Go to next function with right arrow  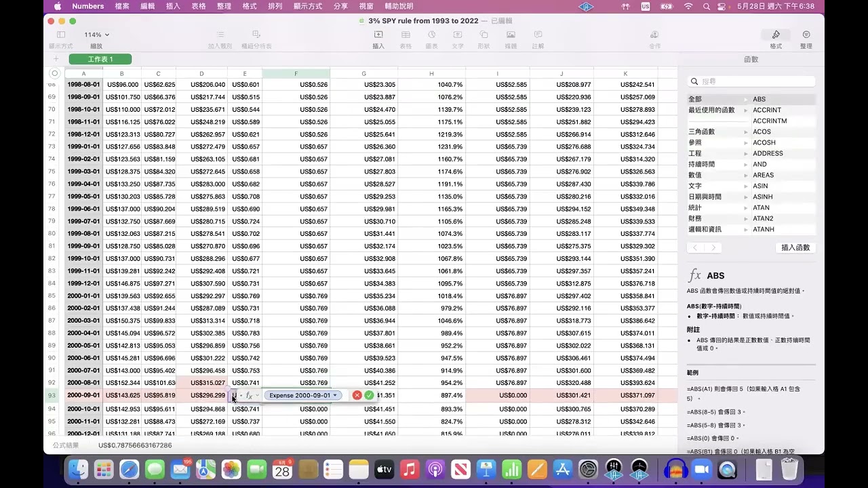pos(713,247)
